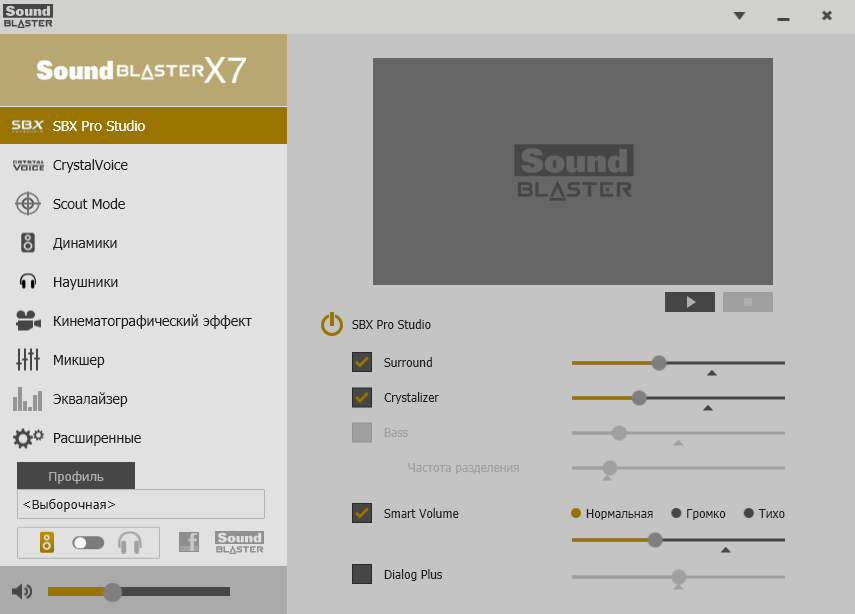
Task: Enable the Dialog Plus checkbox
Action: coord(362,574)
